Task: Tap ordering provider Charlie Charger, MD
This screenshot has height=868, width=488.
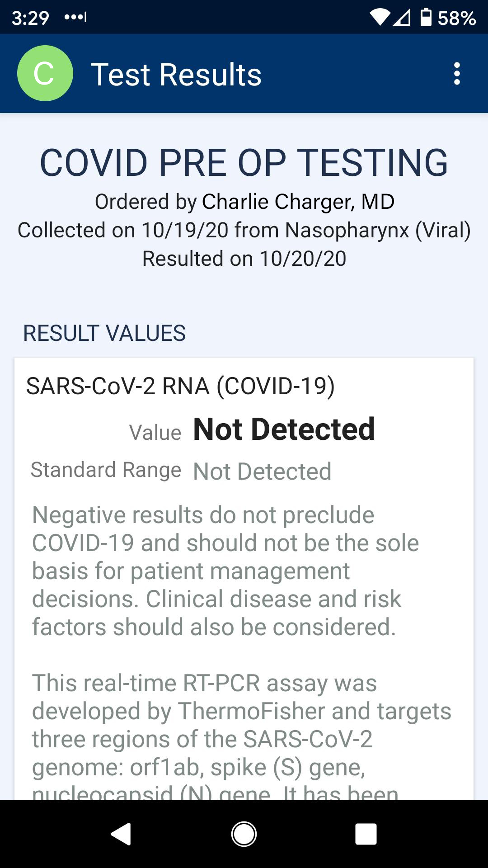Action: point(298,202)
